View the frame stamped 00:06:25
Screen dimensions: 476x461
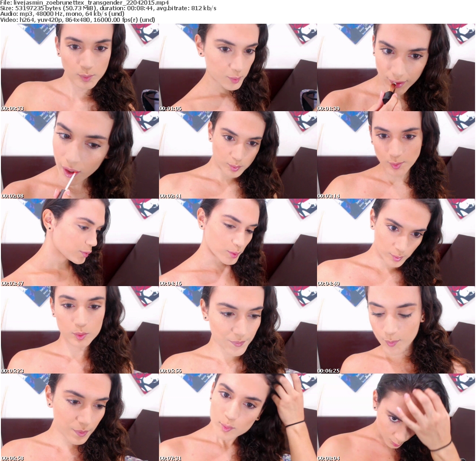[x=396, y=330]
